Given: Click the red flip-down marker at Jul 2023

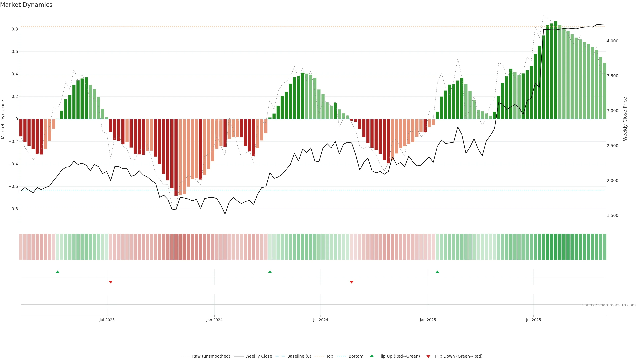Looking at the screenshot, I should (x=111, y=282).
